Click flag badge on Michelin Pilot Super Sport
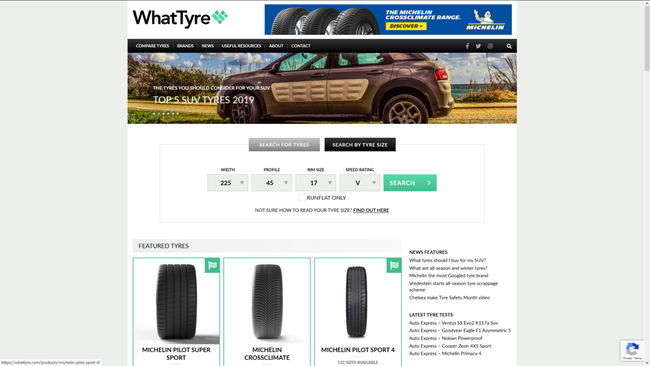 click(x=212, y=265)
